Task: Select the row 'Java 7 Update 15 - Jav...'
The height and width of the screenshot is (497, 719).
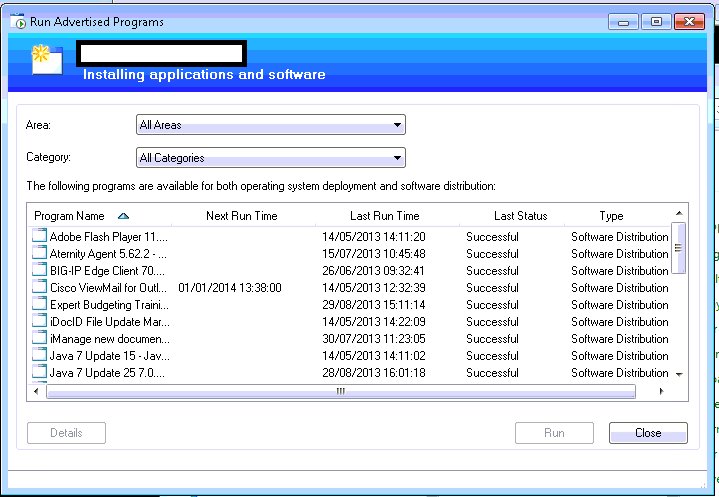Action: pyautogui.click(x=350, y=355)
